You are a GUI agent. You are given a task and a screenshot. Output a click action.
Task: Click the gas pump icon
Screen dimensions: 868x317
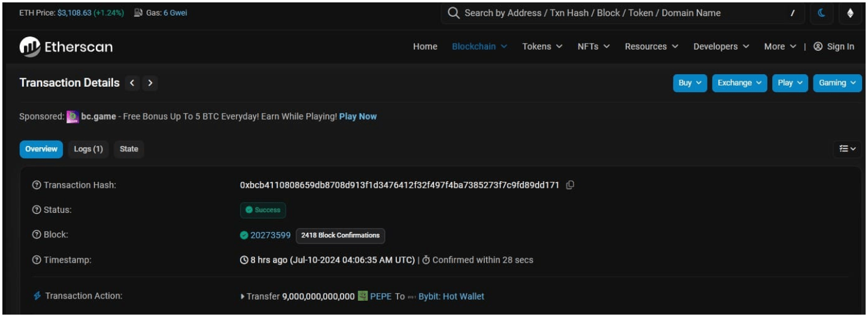pyautogui.click(x=138, y=13)
